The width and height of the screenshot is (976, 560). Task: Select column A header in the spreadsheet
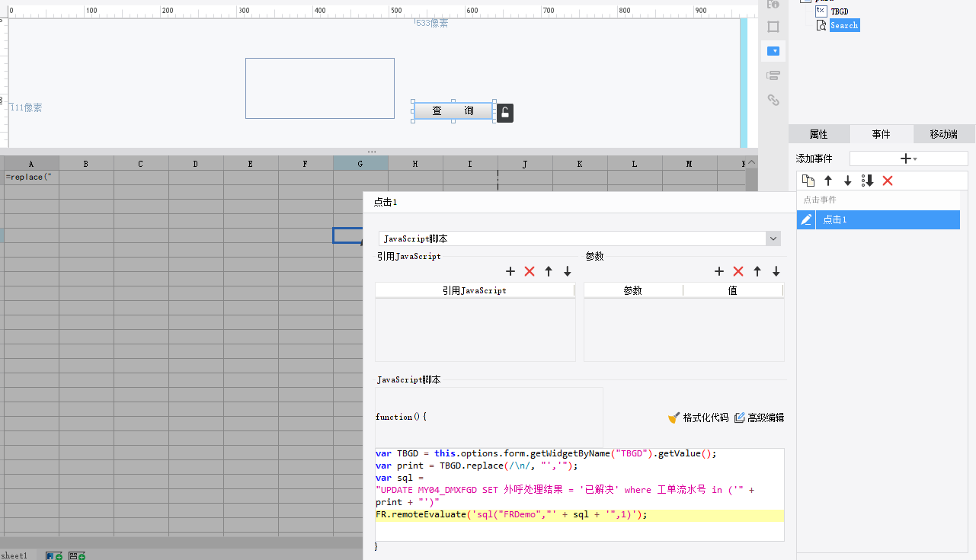tap(31, 163)
